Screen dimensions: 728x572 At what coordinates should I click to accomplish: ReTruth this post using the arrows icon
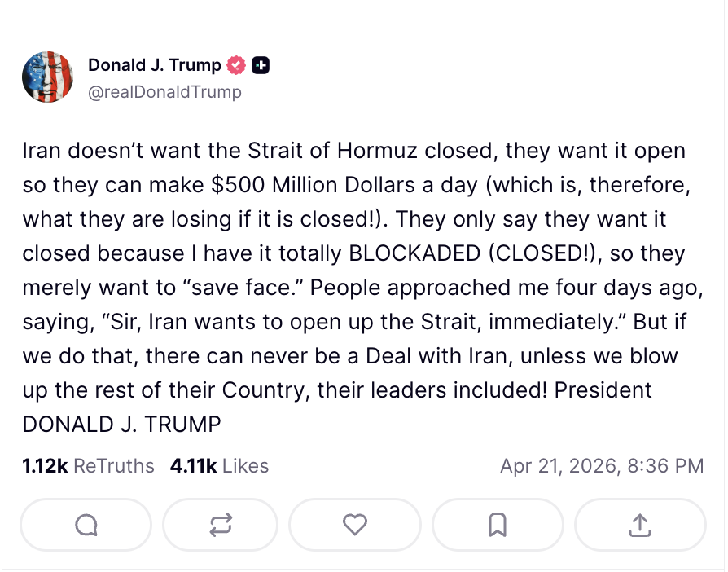pos(220,526)
